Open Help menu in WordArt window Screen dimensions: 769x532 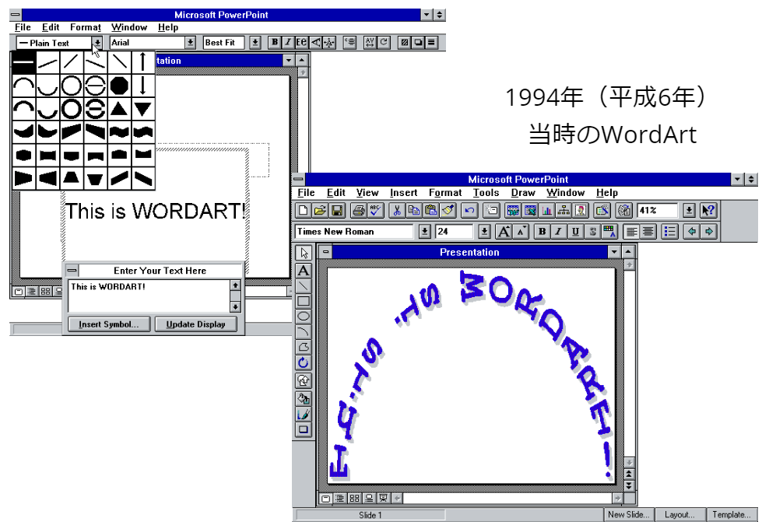tap(167, 27)
